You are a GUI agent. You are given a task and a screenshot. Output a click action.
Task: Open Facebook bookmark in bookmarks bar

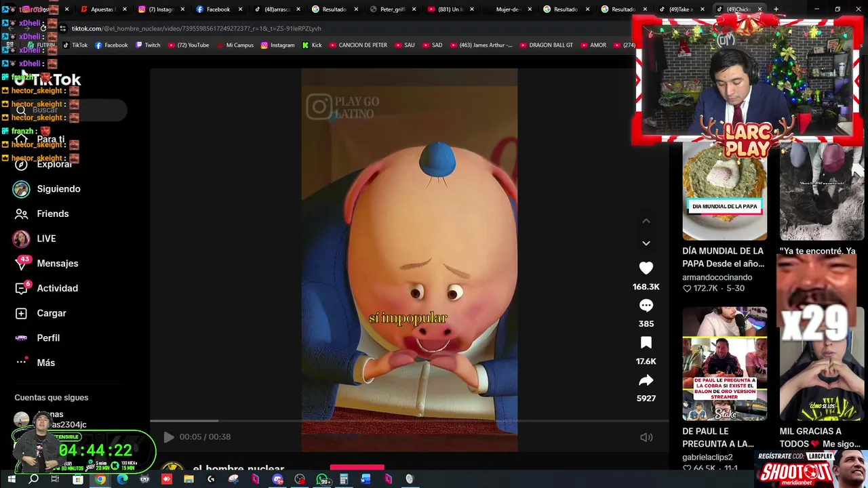(x=111, y=45)
